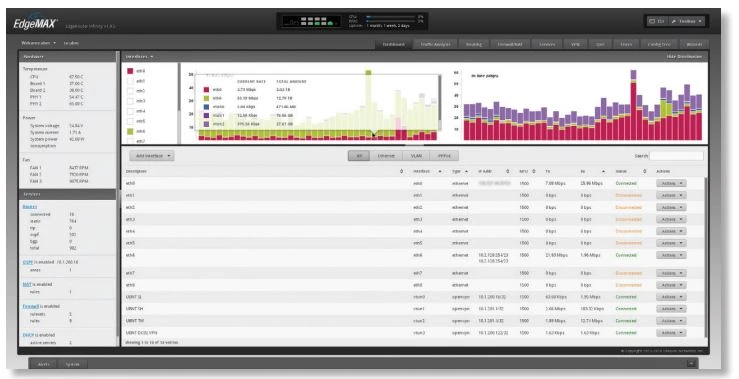Toggle the eth1 graph checkbox
Image resolution: width=739 pixels, height=379 pixels.
(x=130, y=81)
